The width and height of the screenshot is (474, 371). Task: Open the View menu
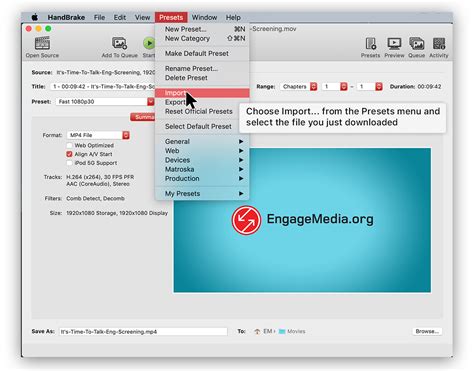142,17
